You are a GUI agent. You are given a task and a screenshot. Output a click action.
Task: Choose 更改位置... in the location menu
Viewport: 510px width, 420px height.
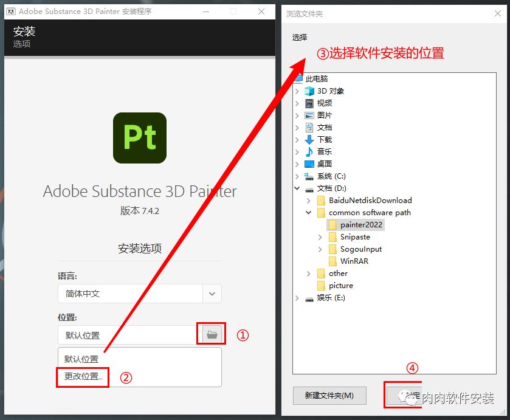tap(83, 376)
